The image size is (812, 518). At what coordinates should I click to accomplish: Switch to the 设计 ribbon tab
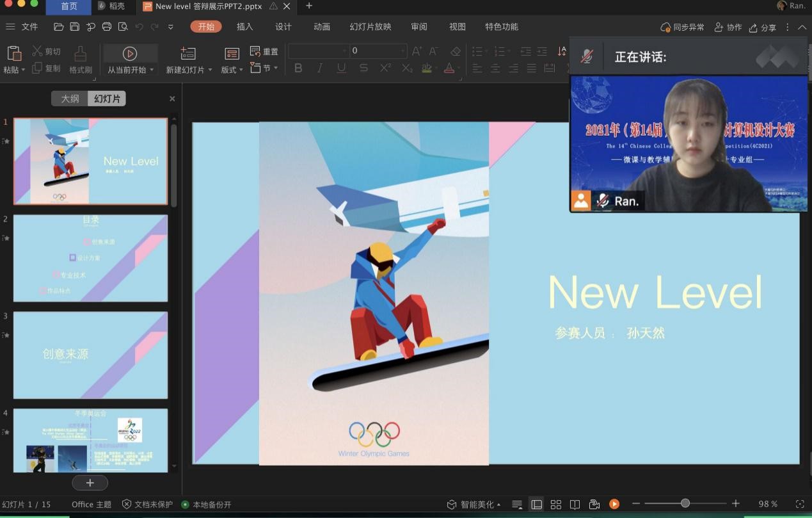(283, 27)
